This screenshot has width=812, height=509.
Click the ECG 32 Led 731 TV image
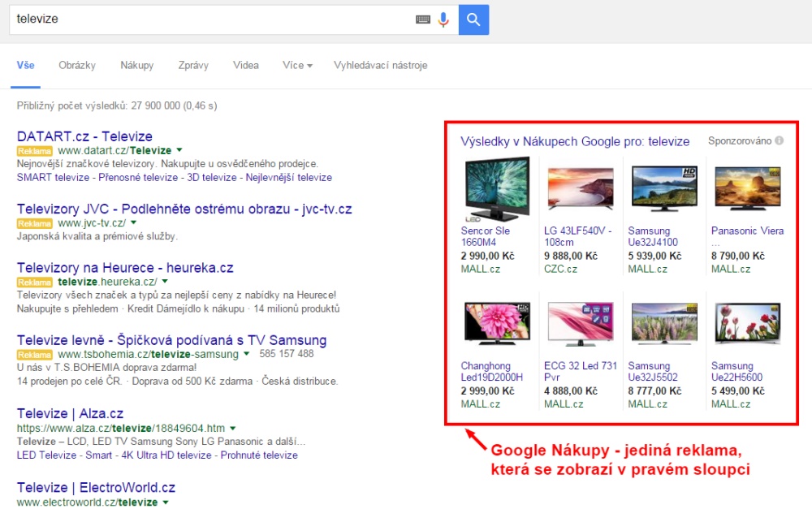click(581, 325)
